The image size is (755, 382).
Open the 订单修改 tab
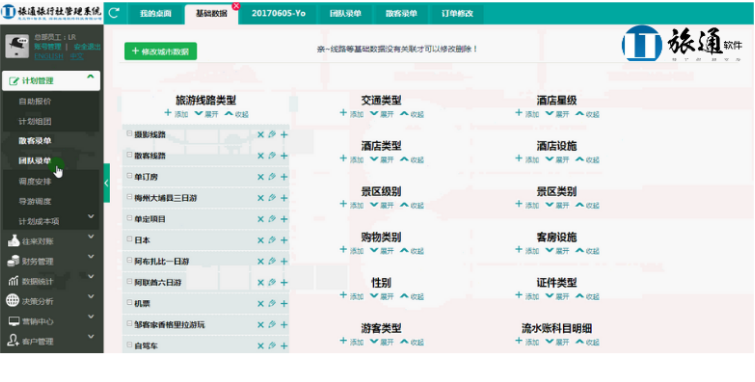pos(457,14)
